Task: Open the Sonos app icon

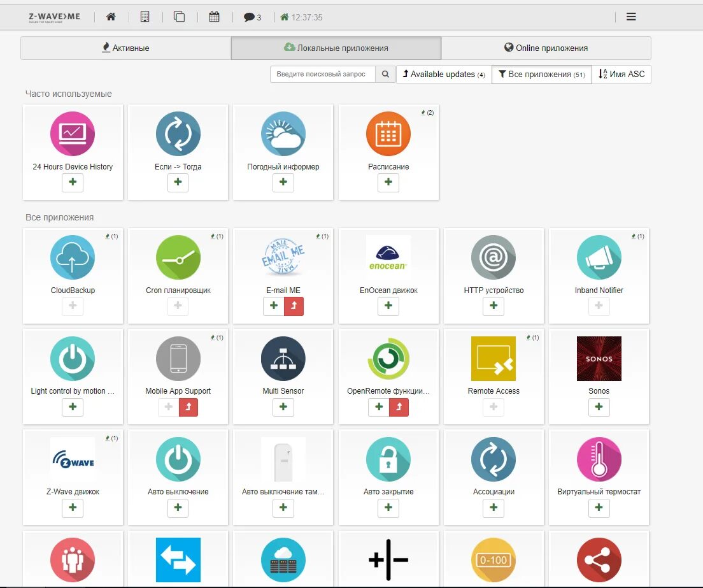Action: click(599, 359)
